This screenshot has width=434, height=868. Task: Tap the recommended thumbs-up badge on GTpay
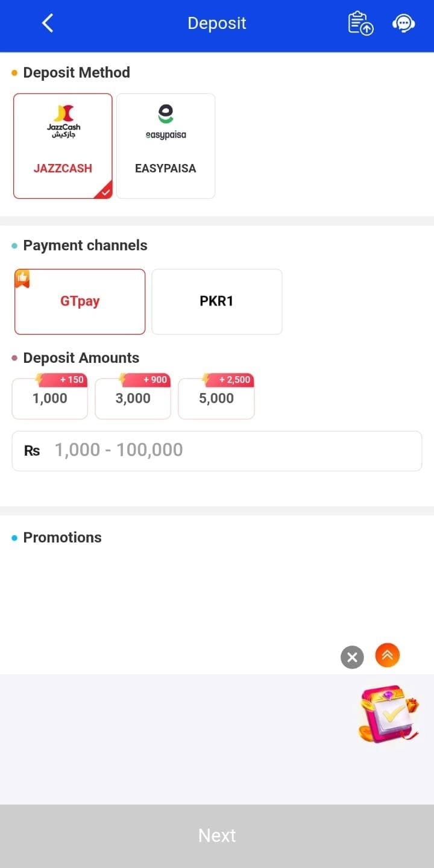(23, 278)
